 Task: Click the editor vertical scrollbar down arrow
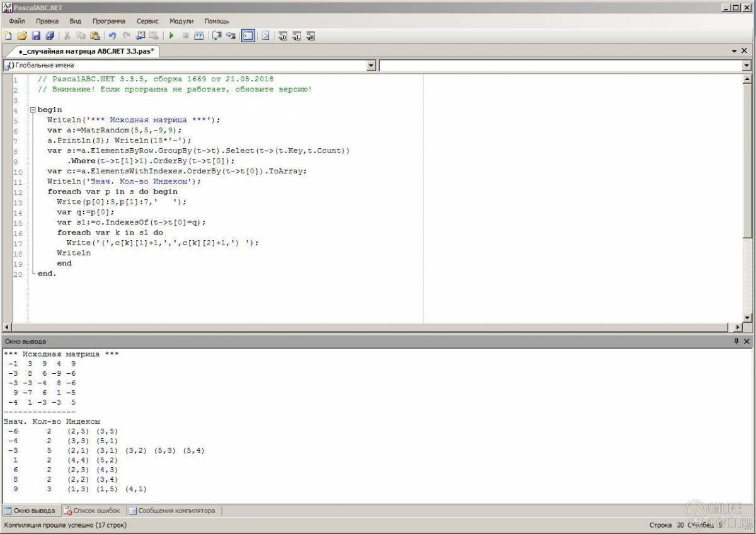point(747,317)
